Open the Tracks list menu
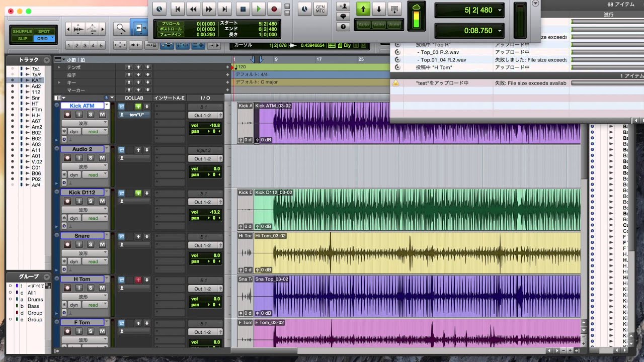Screen dimensions: 644x362 pyautogui.click(x=47, y=60)
